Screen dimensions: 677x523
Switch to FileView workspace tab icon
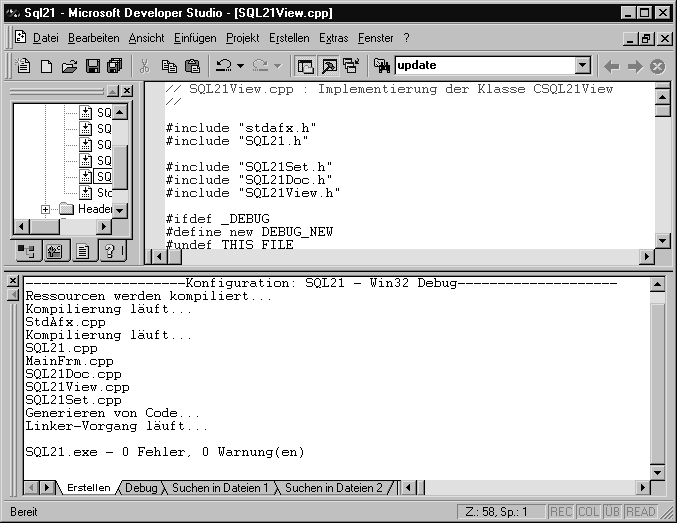(82, 251)
